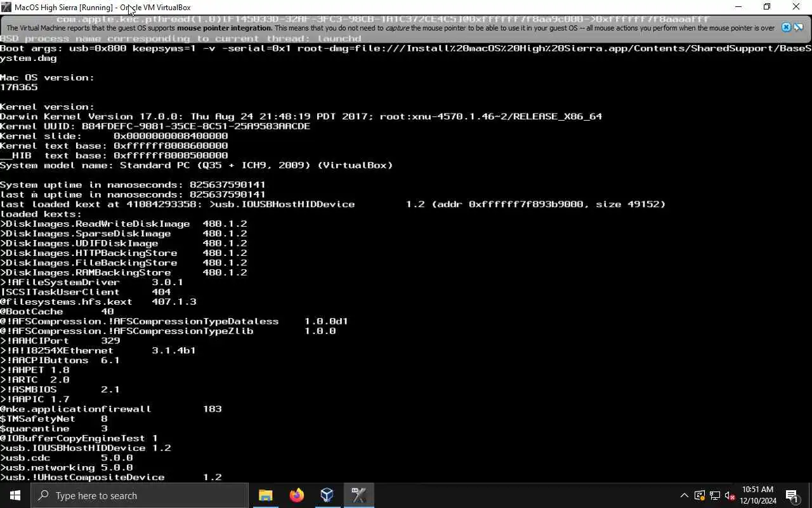Viewport: 812px width, 508px height.
Task: Click the Windows Update tray icon
Action: (x=700, y=495)
